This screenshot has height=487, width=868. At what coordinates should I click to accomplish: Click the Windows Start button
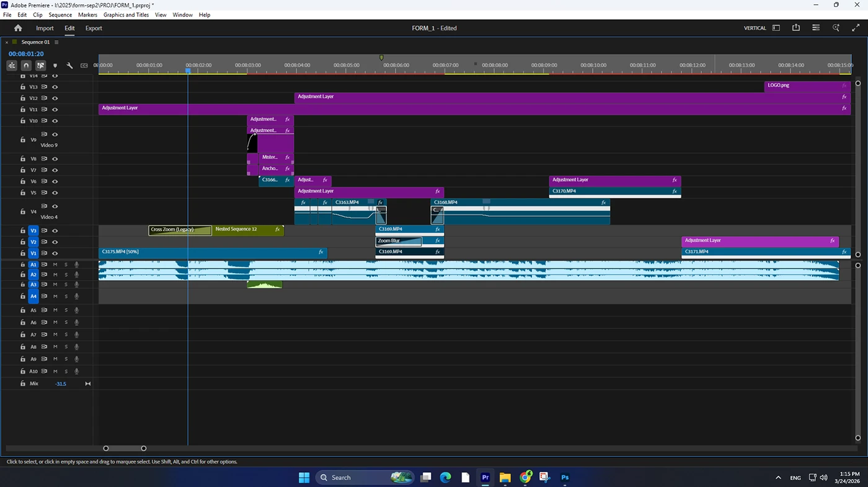click(304, 478)
